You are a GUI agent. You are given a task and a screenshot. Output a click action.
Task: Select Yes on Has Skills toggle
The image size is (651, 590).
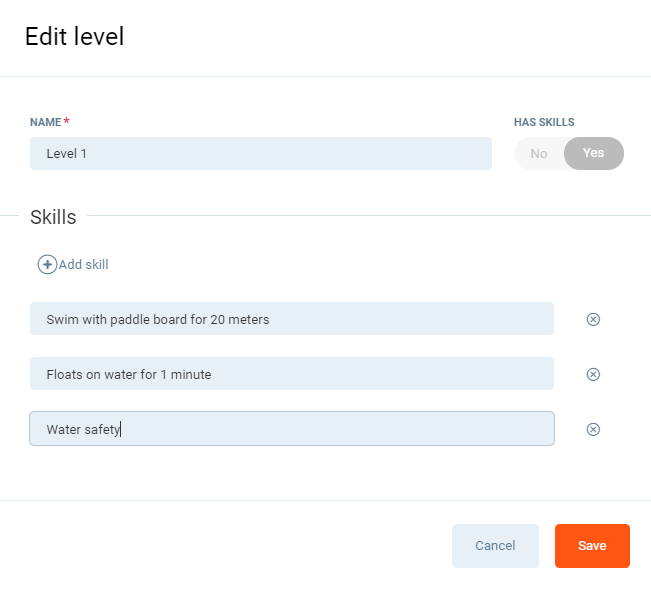pyautogui.click(x=594, y=154)
